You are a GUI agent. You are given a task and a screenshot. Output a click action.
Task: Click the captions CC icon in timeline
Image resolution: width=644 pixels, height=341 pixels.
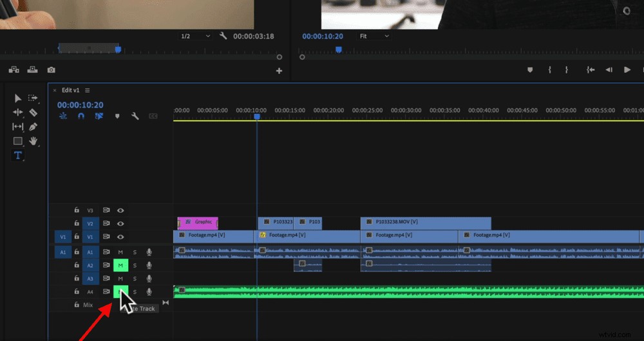pyautogui.click(x=153, y=116)
